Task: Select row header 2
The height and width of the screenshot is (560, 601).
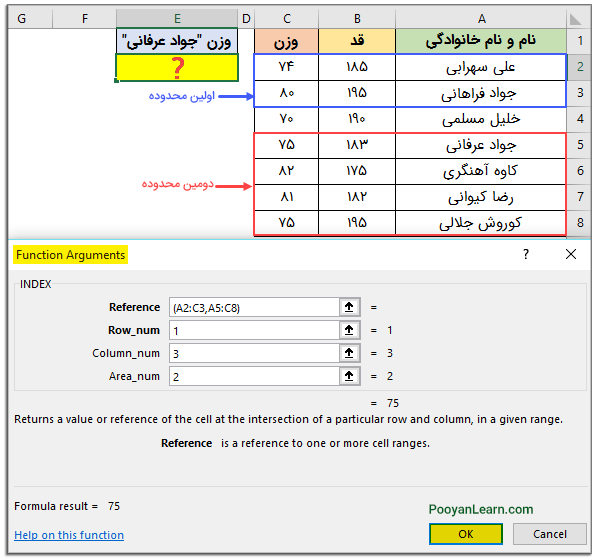Action: pos(579,67)
